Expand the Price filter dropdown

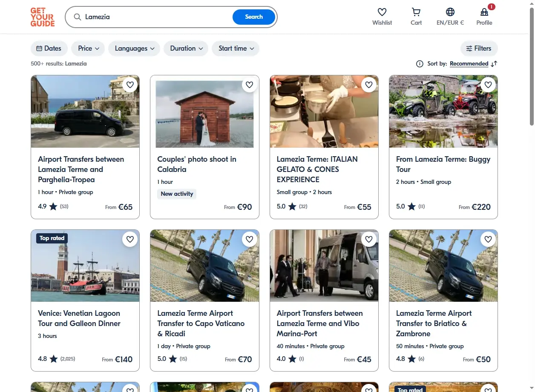click(89, 49)
